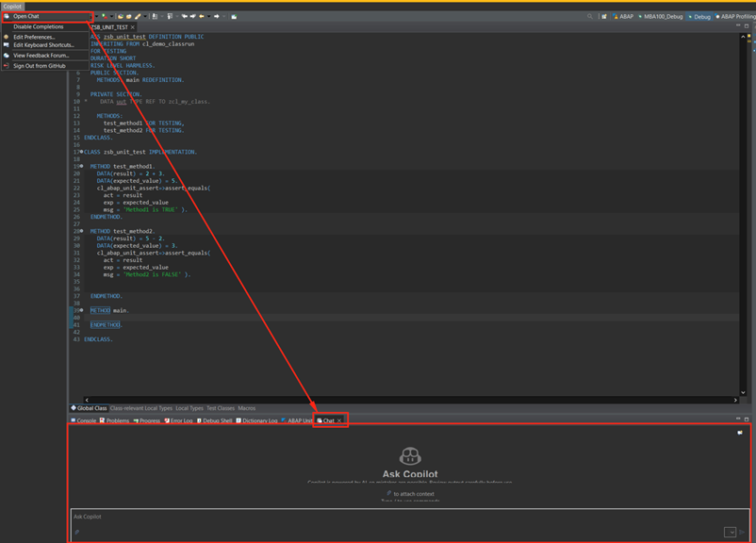This screenshot has height=543, width=756.
Task: Close the Chat view tab
Action: (339, 420)
